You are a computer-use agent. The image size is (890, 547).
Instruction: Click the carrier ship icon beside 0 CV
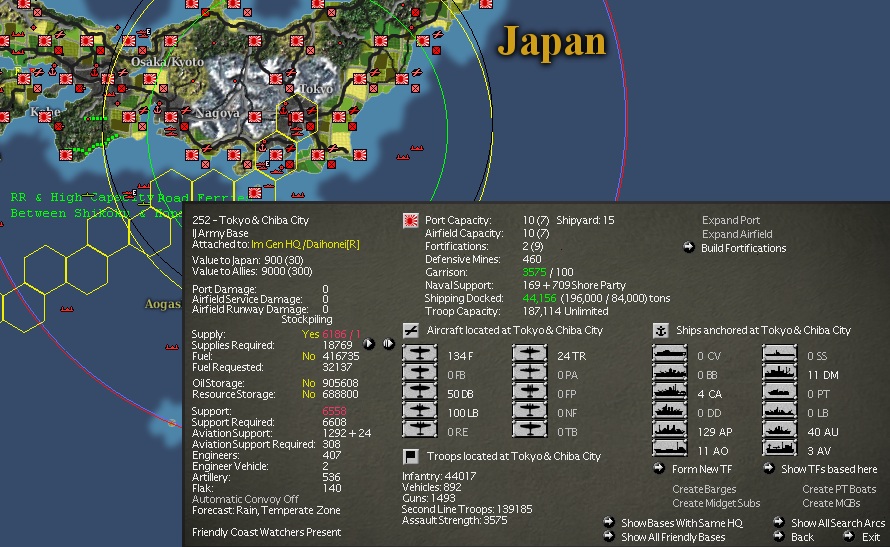[670, 355]
